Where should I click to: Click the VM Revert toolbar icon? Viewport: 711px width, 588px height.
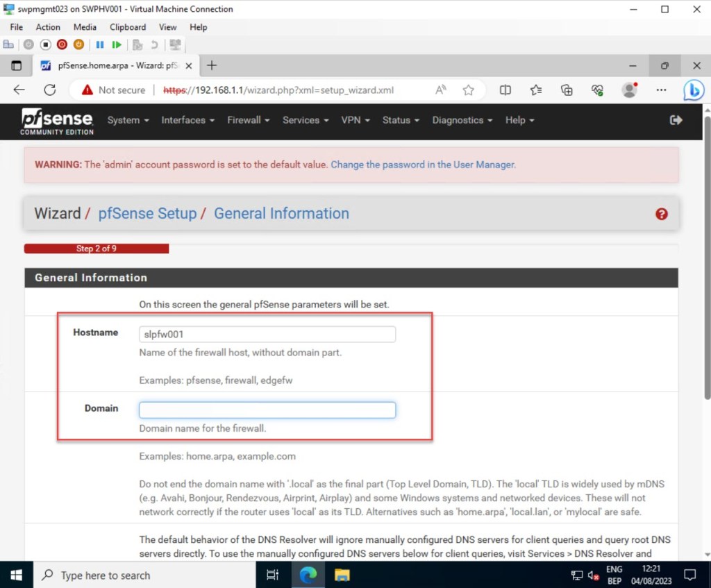coord(153,44)
